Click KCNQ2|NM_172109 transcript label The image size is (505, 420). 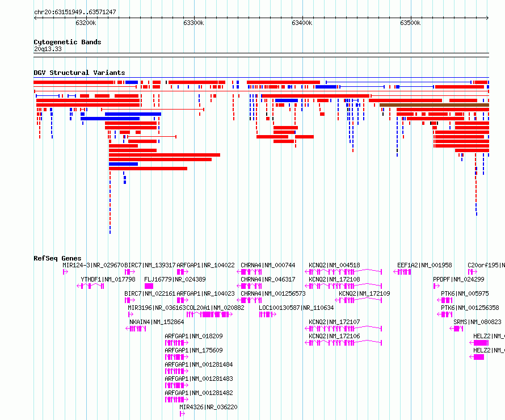pyautogui.click(x=364, y=293)
